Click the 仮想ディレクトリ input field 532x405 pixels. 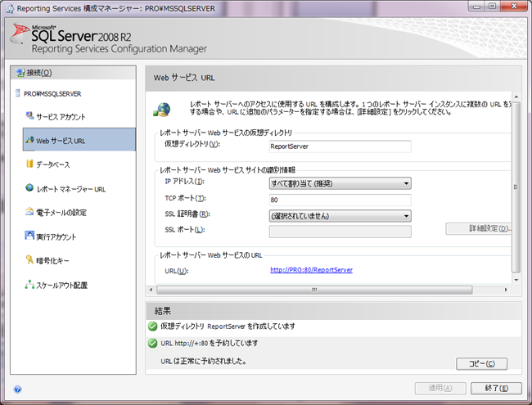pyautogui.click(x=340, y=146)
